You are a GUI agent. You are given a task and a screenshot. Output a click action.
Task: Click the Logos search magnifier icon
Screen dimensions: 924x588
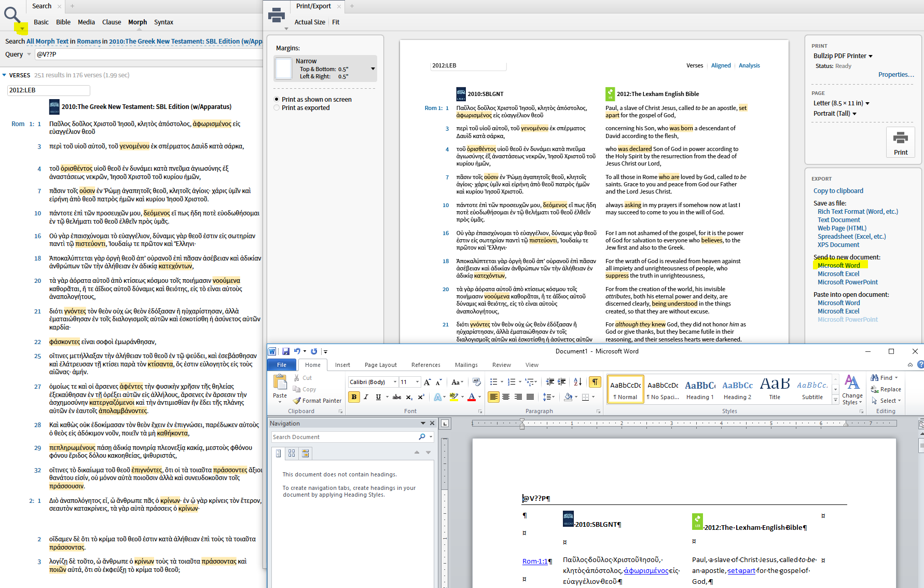coord(11,14)
